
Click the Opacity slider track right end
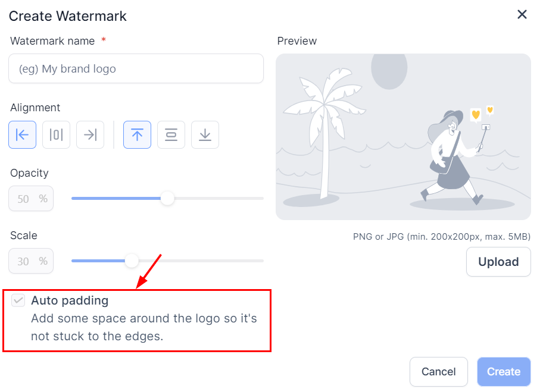click(260, 198)
